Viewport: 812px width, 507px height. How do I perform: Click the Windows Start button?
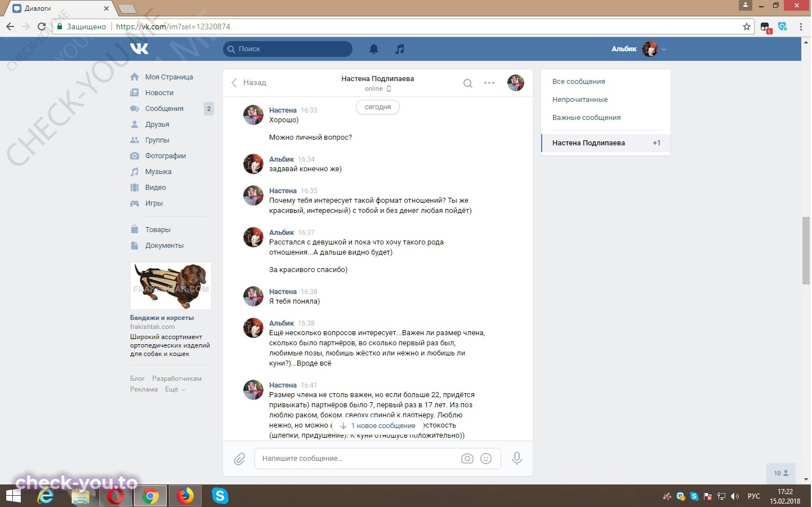pyautogui.click(x=13, y=496)
